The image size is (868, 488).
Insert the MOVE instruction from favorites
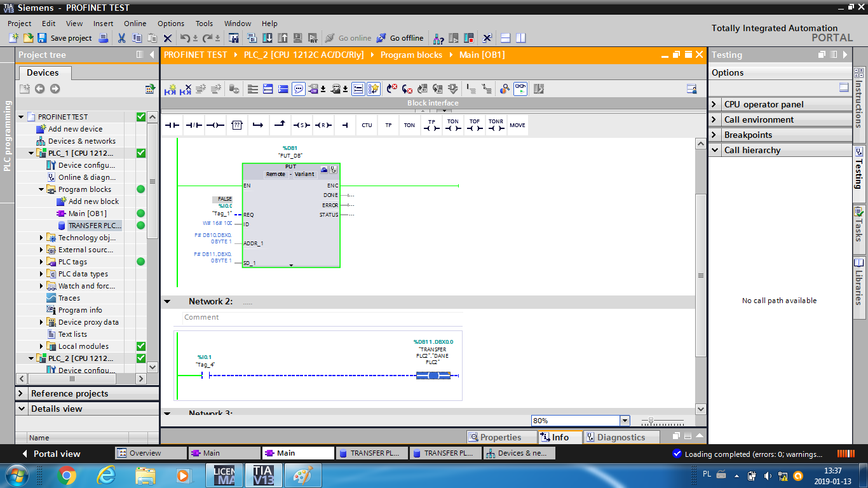[x=517, y=125]
